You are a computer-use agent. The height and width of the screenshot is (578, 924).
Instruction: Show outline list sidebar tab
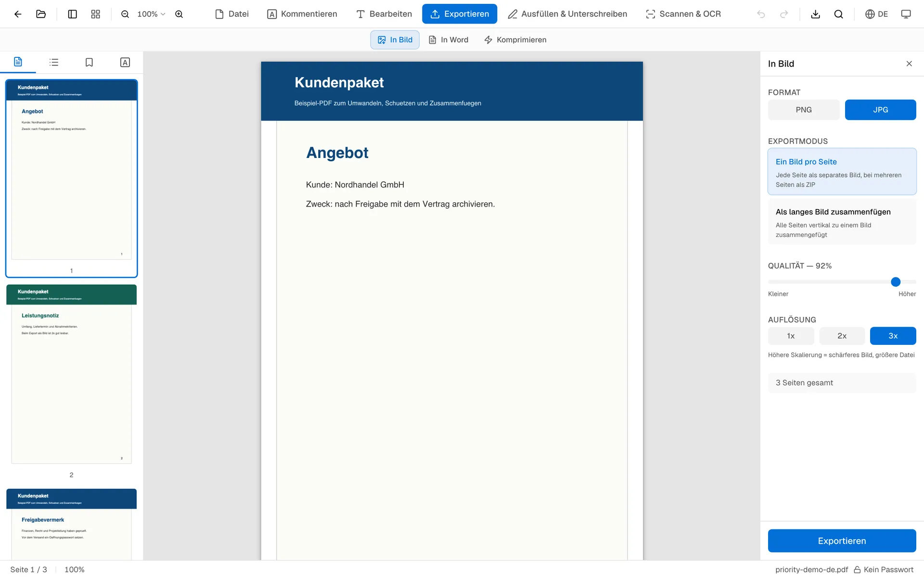coord(54,62)
